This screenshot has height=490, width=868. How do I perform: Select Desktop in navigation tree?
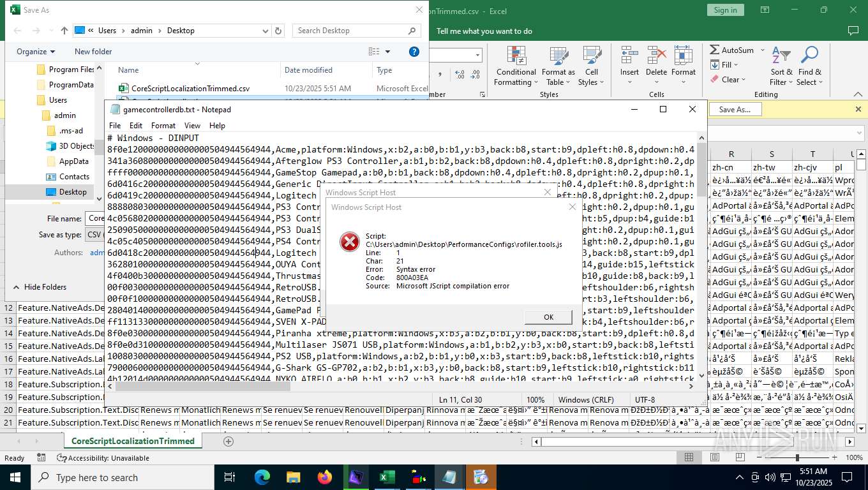point(66,191)
